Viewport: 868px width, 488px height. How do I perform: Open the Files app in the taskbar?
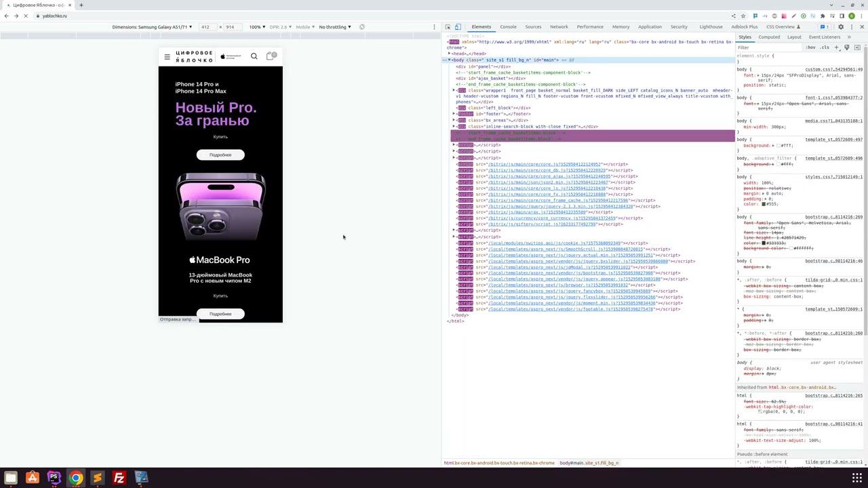[10, 478]
